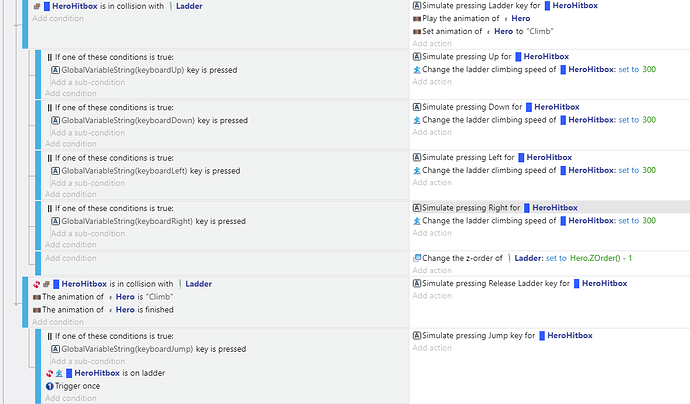Click the keyboard icon before the keyboardJump condition
Screen dimensions: 690x404
(x=55, y=349)
